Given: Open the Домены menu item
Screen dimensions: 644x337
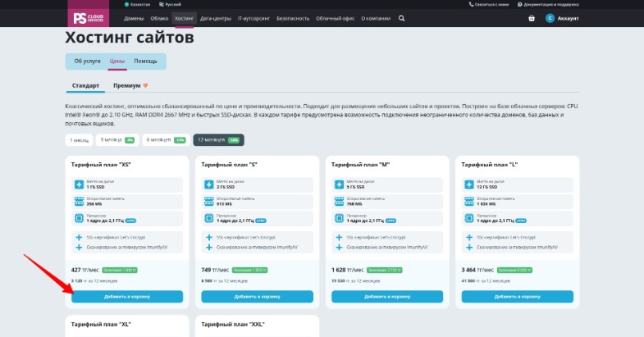Looking at the screenshot, I should pyautogui.click(x=134, y=18).
